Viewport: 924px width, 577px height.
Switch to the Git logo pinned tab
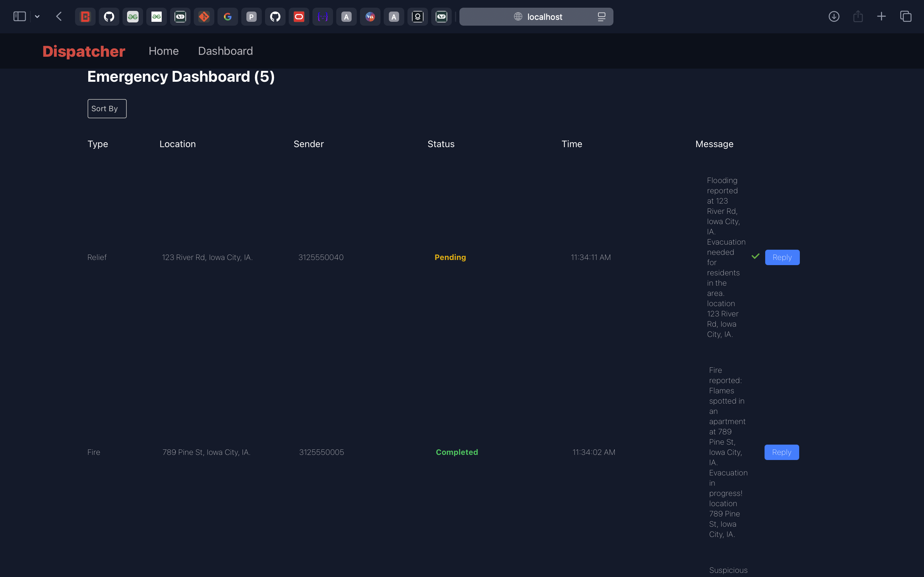click(x=204, y=17)
